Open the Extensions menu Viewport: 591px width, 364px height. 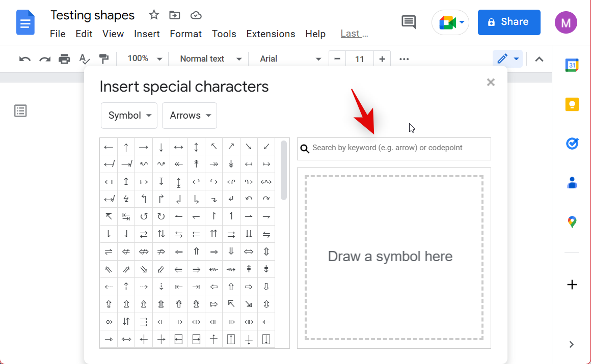click(271, 34)
